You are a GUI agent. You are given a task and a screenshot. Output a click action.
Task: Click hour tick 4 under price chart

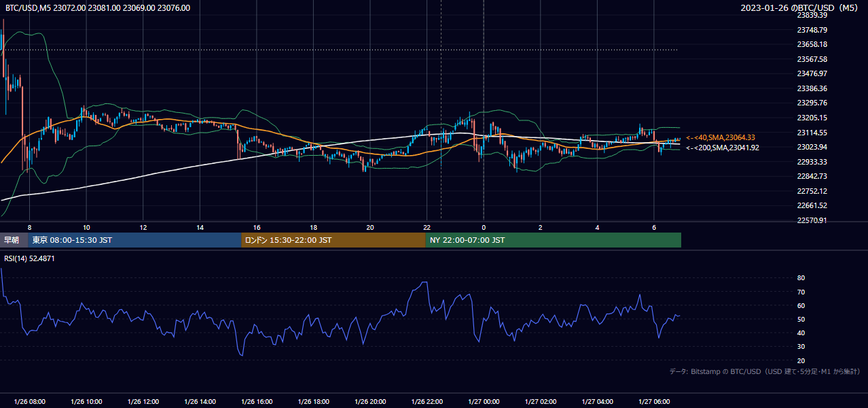tap(598, 227)
